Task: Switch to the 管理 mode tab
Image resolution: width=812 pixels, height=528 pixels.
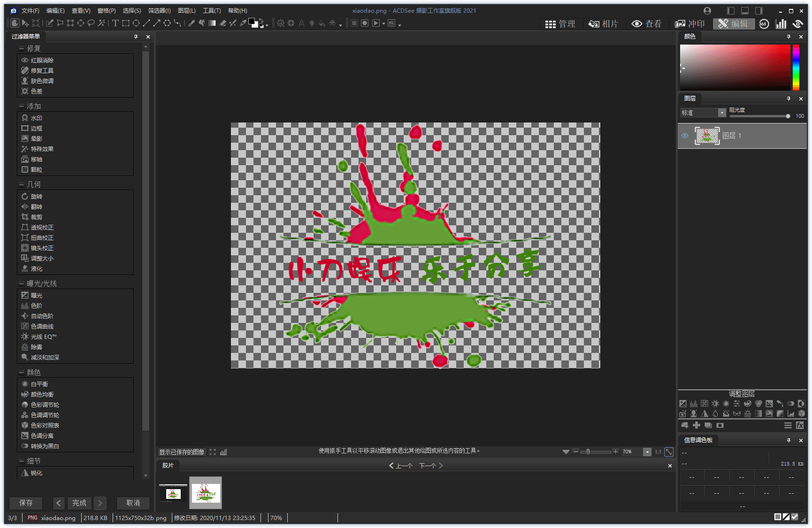Action: point(561,23)
